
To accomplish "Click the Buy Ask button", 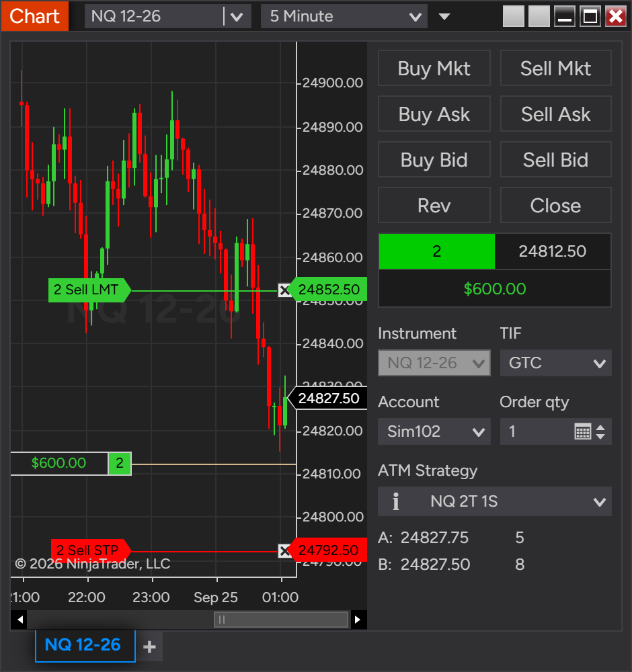I will 434,114.
